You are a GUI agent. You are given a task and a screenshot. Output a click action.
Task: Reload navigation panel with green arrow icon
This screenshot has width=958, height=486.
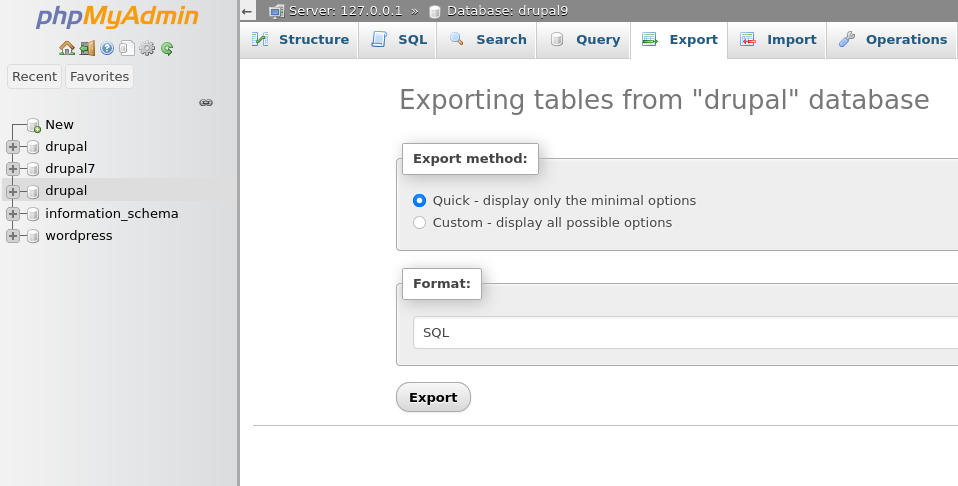pyautogui.click(x=167, y=48)
